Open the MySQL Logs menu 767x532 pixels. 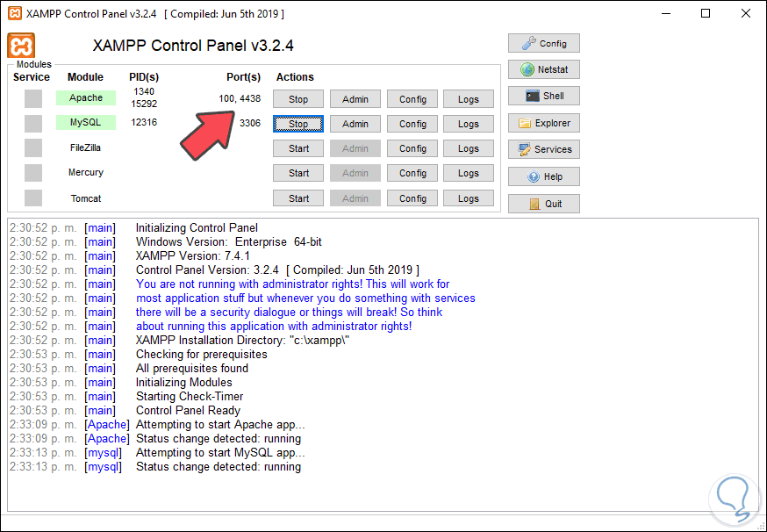click(469, 124)
